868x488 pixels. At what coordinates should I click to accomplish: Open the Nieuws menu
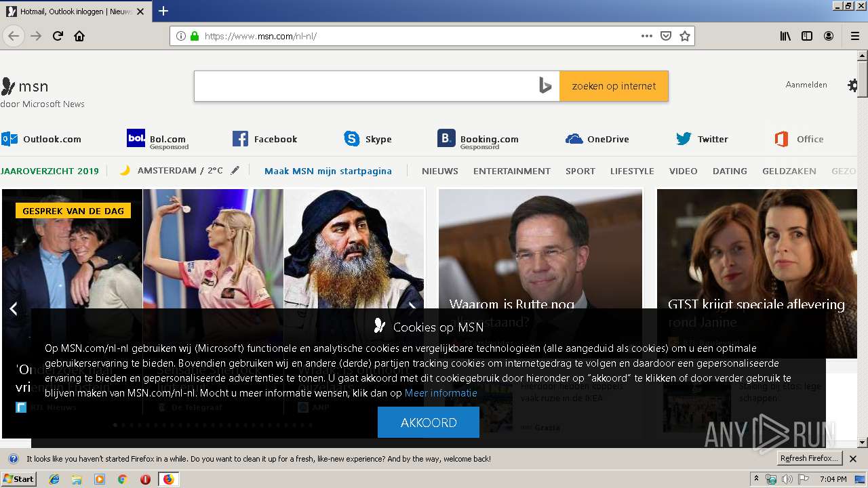click(440, 171)
